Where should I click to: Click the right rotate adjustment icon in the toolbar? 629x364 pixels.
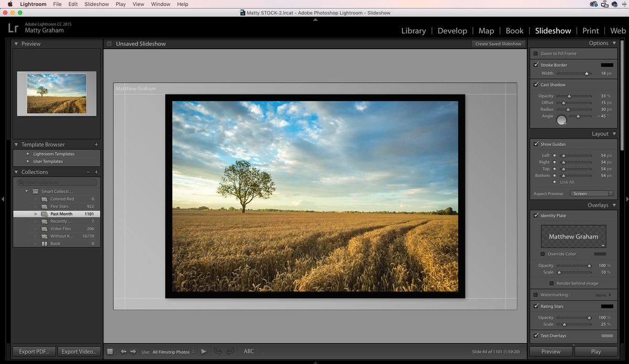pyautogui.click(x=231, y=351)
